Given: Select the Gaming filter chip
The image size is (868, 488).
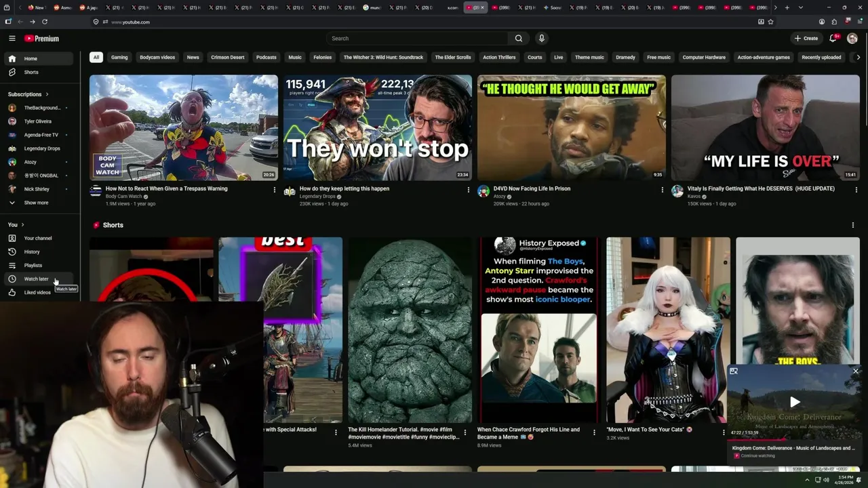Looking at the screenshot, I should point(119,58).
